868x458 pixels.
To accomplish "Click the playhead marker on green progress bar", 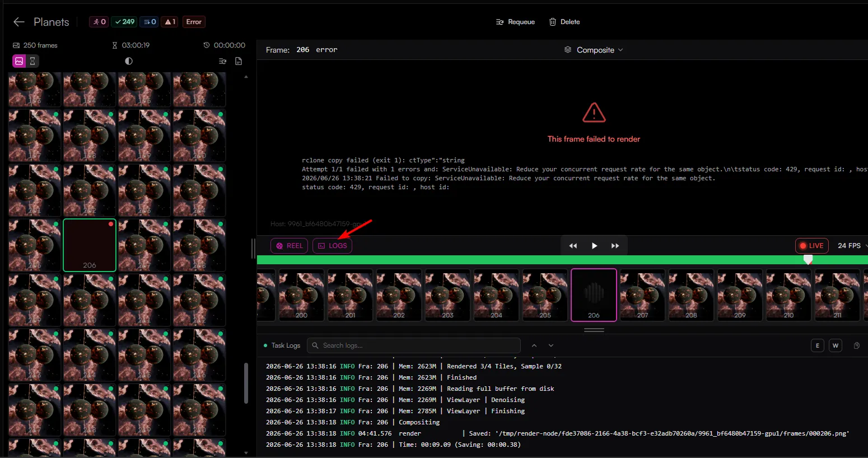I will click(x=808, y=259).
